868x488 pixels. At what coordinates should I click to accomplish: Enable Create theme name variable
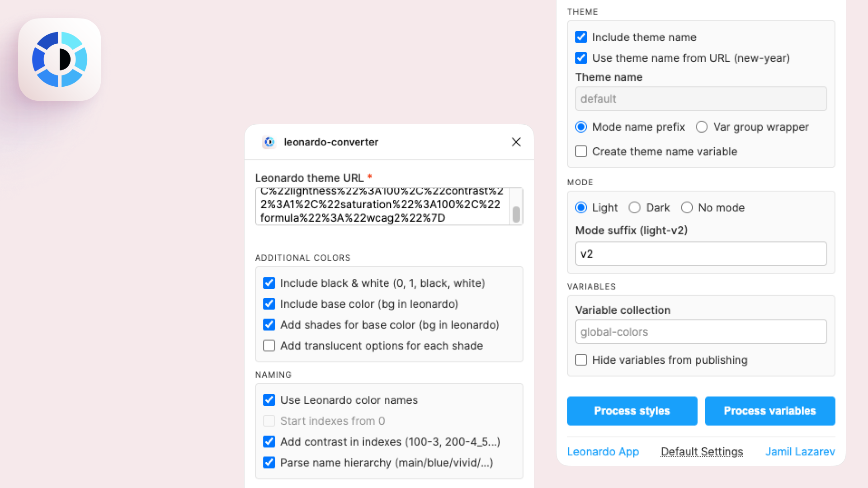click(x=581, y=151)
